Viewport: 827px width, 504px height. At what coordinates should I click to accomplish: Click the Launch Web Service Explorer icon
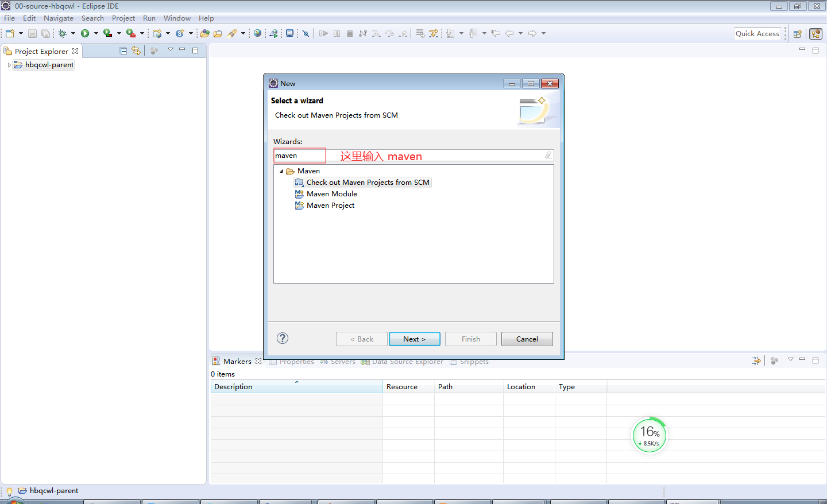(273, 33)
